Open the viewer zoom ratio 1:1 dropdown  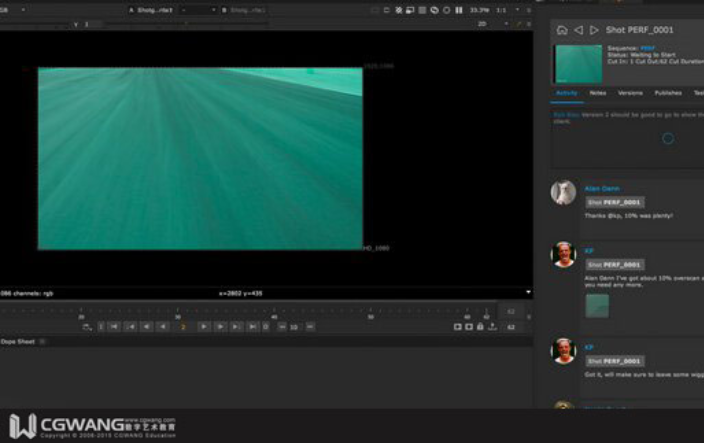click(507, 10)
